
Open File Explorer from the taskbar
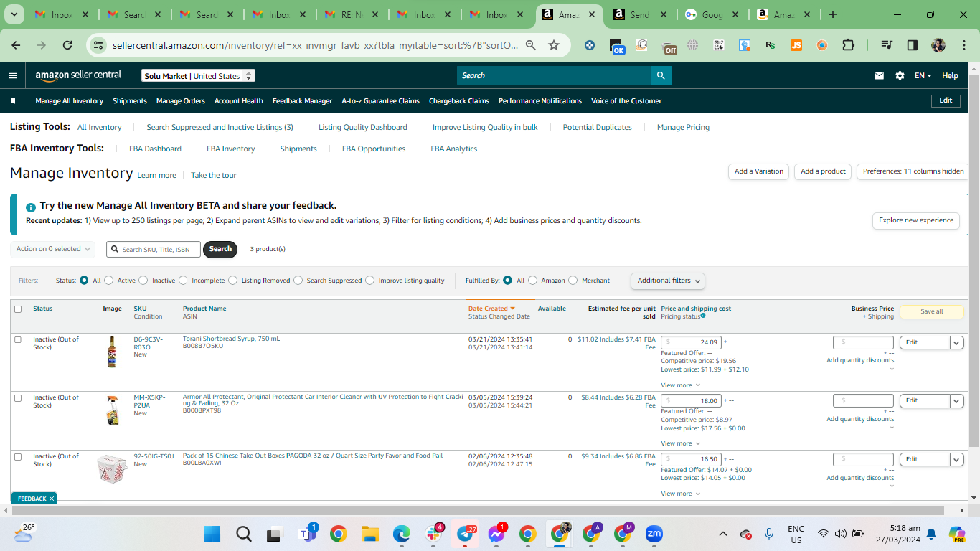[369, 534]
